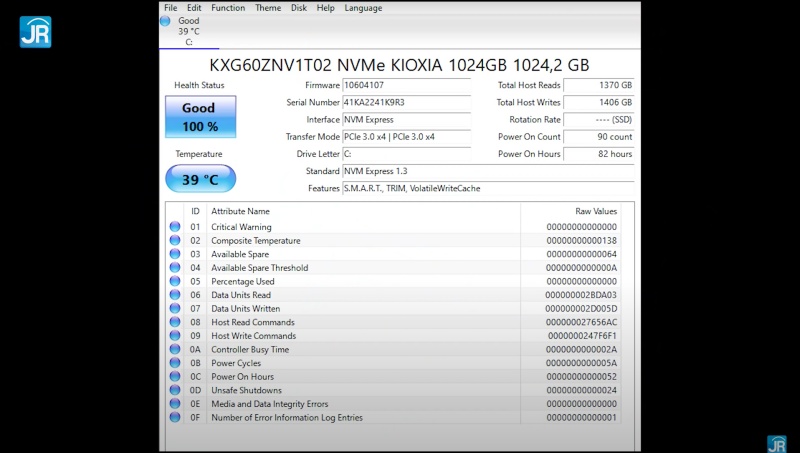This screenshot has width=800, height=453.
Task: Click the Rotation Rate value ---- (SSD)
Action: [599, 119]
